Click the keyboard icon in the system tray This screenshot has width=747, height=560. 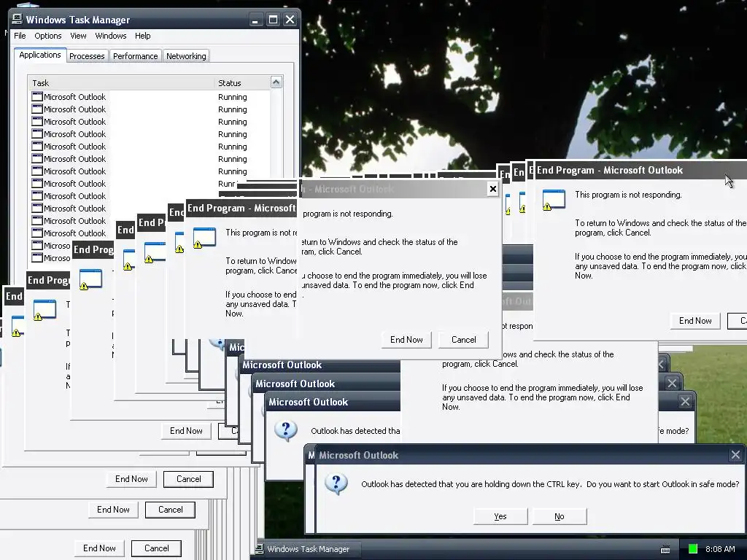pos(665,550)
